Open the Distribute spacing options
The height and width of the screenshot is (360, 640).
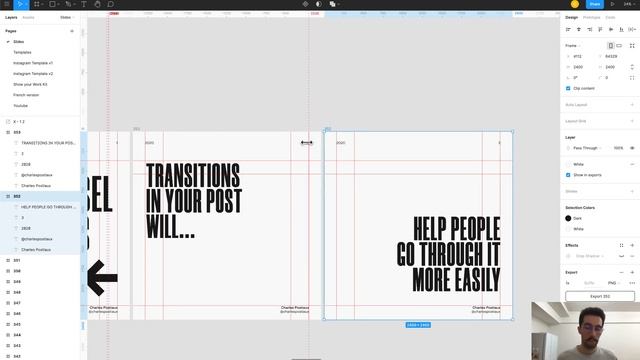632,29
